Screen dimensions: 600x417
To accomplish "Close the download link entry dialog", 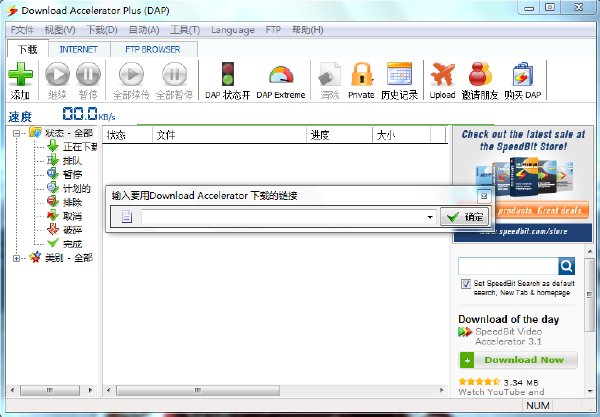I will point(484,196).
